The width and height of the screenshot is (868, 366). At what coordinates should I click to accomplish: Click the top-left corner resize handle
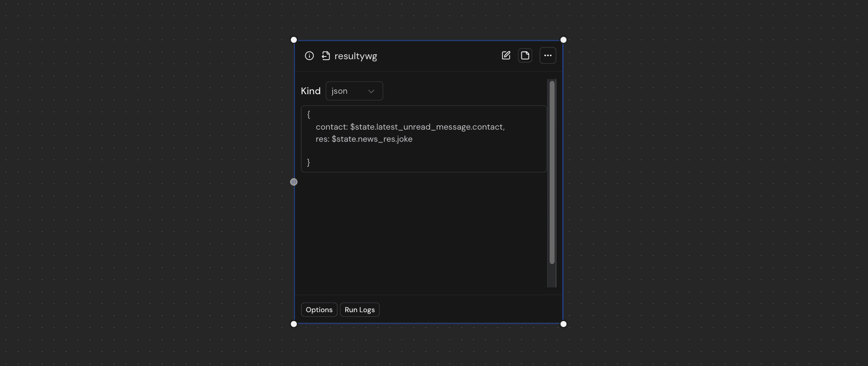pyautogui.click(x=294, y=40)
